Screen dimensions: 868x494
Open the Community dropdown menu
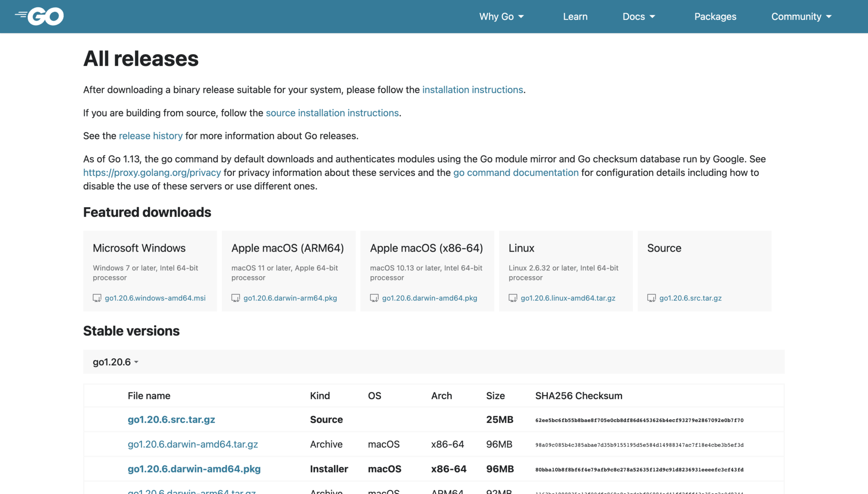click(801, 17)
